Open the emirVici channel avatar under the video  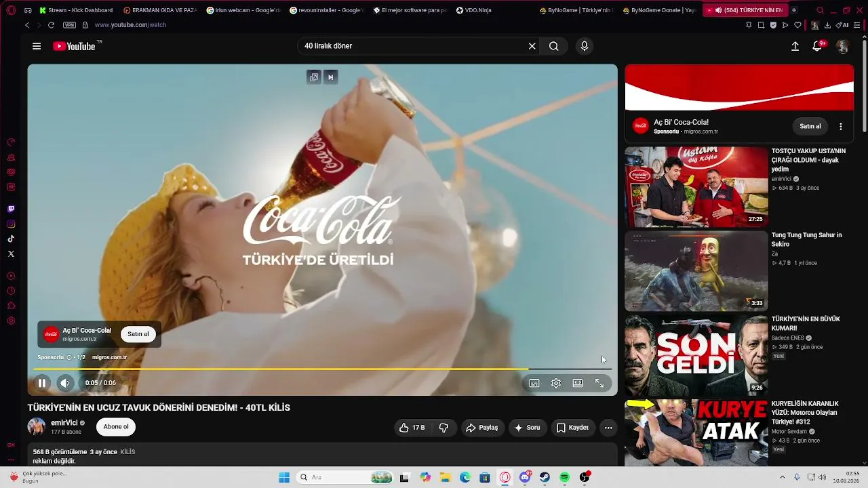(x=37, y=427)
